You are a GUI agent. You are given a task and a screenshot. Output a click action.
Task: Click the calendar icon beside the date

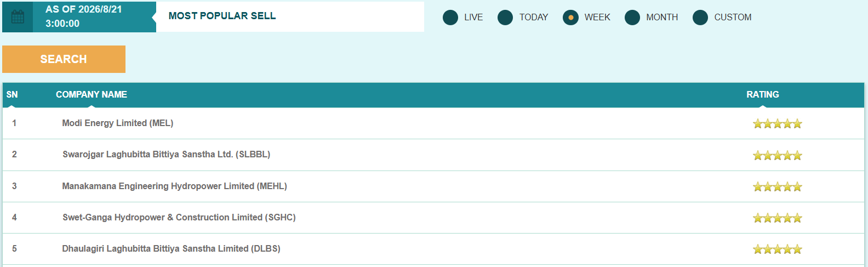click(x=18, y=17)
